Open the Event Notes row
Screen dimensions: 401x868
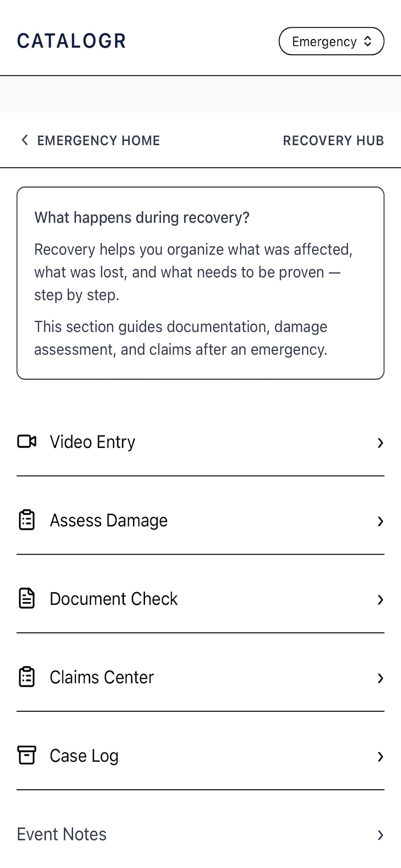200,835
